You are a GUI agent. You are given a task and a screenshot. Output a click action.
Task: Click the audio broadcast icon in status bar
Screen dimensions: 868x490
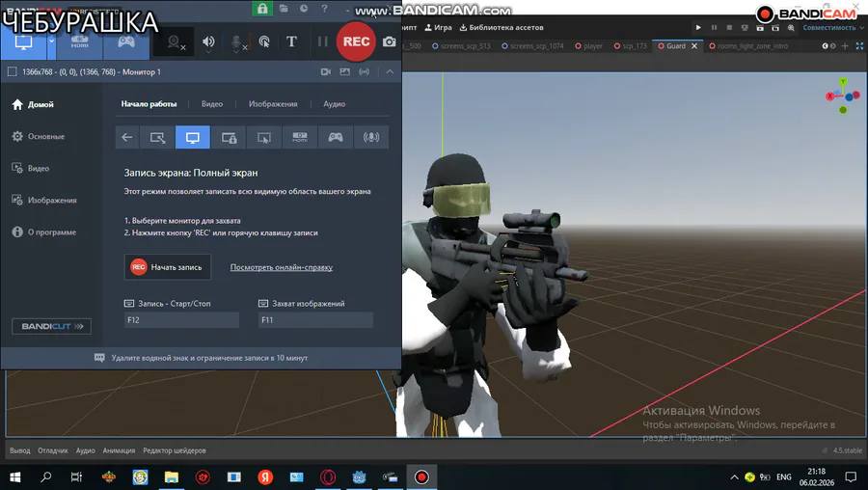click(364, 72)
